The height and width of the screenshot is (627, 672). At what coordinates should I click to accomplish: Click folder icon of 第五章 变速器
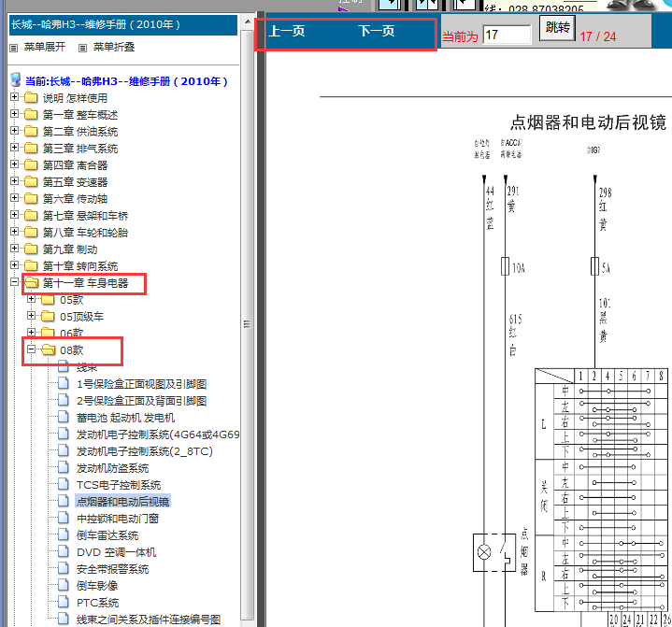pos(31,182)
